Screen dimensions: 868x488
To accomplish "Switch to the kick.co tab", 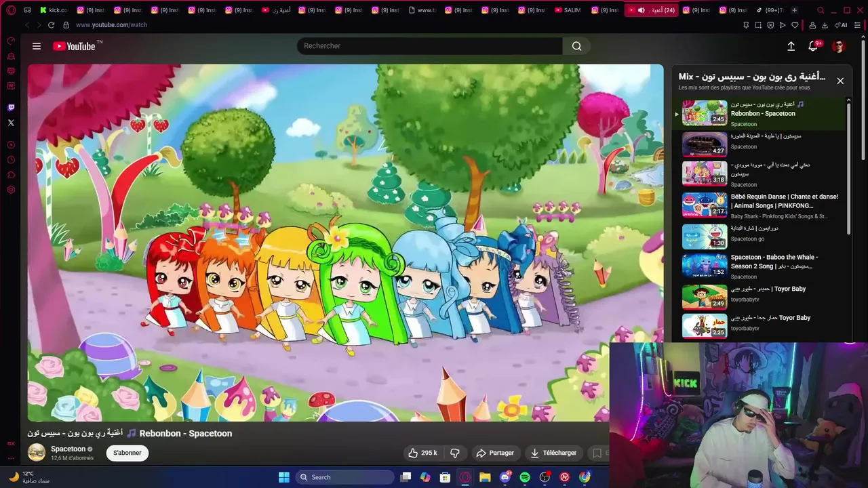I will click(53, 10).
